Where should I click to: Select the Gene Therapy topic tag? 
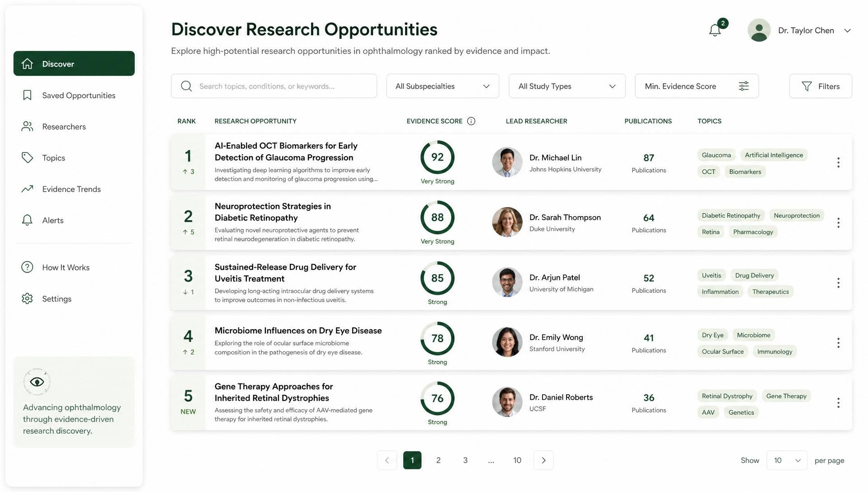[786, 396]
